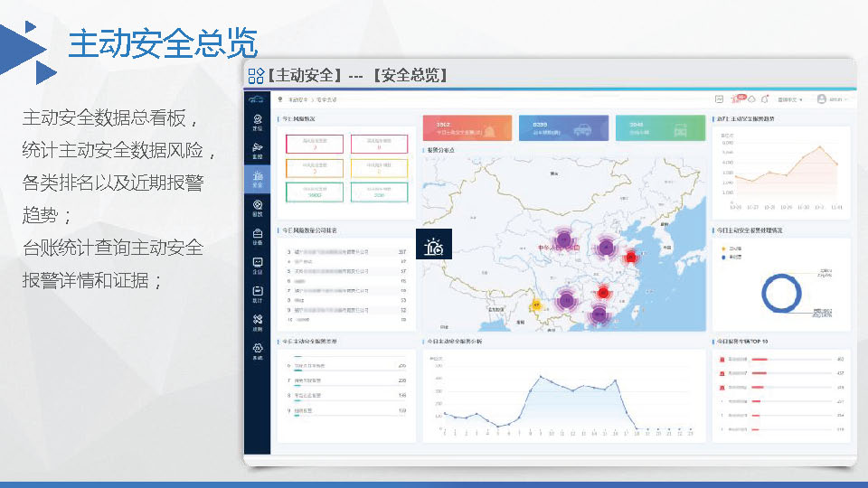
Task: Toggle the blue legend item in donut chart
Action: click(731, 258)
